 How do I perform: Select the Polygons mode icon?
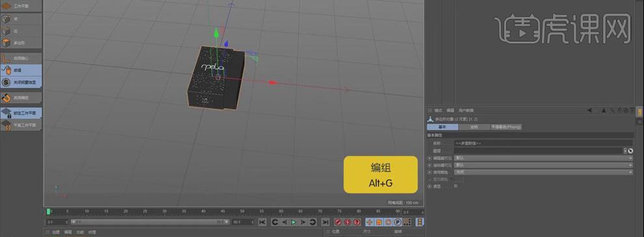[6, 43]
